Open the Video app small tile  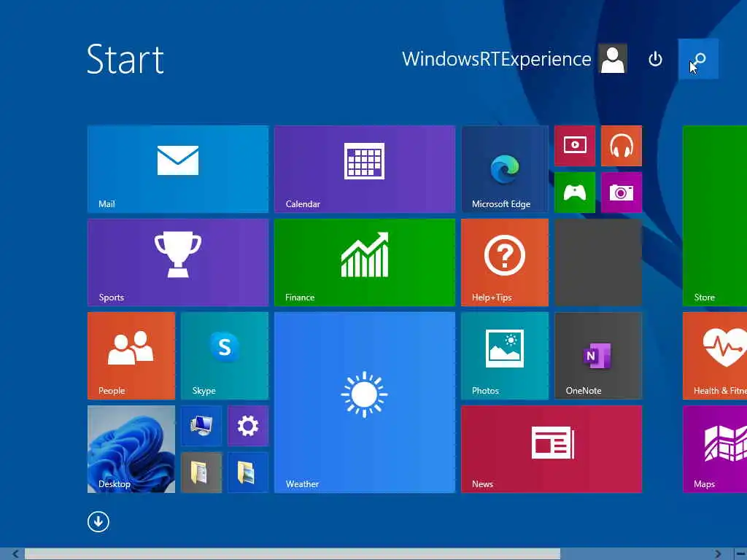pos(575,146)
